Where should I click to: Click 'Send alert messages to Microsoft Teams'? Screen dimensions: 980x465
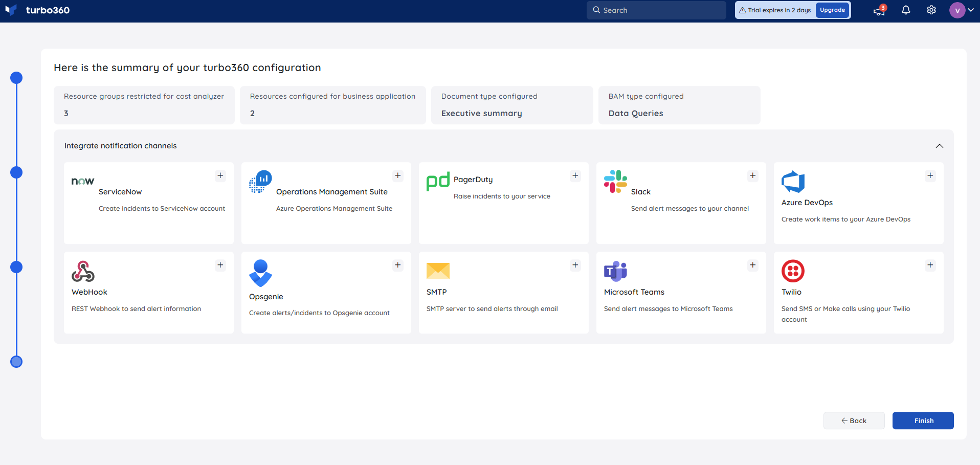pos(668,309)
